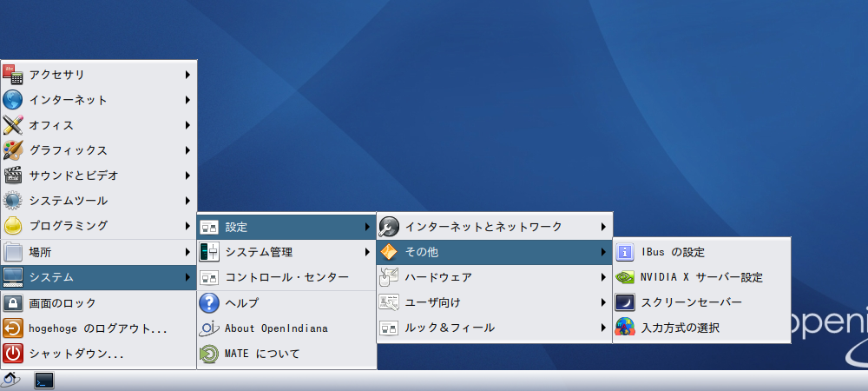Expand the 場所 submenu arrow
Image resolution: width=868 pixels, height=391 pixels.
[188, 253]
